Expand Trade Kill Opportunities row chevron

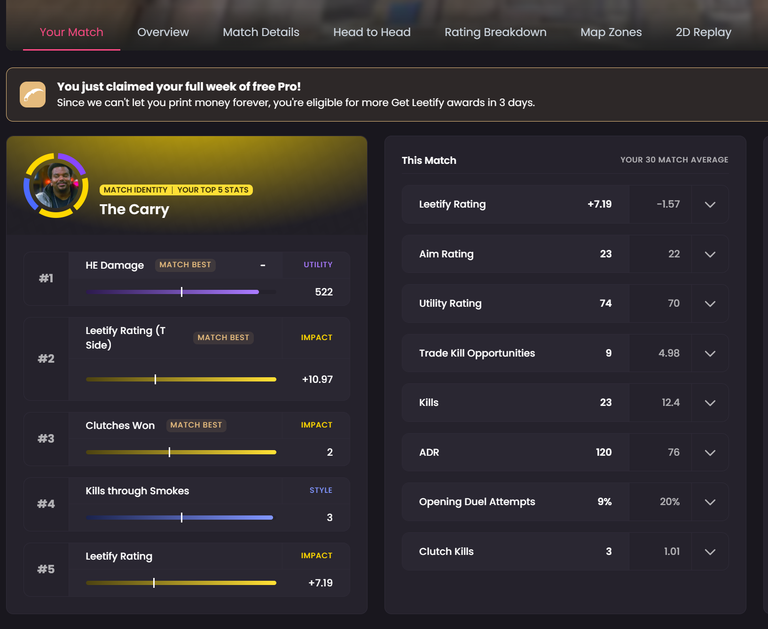pyautogui.click(x=710, y=353)
